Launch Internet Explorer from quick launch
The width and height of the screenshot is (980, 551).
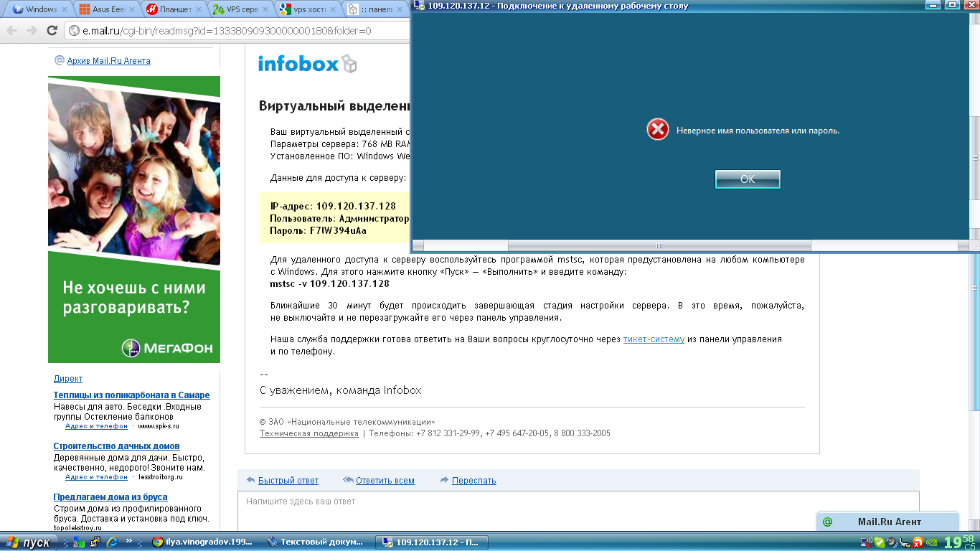click(x=112, y=542)
